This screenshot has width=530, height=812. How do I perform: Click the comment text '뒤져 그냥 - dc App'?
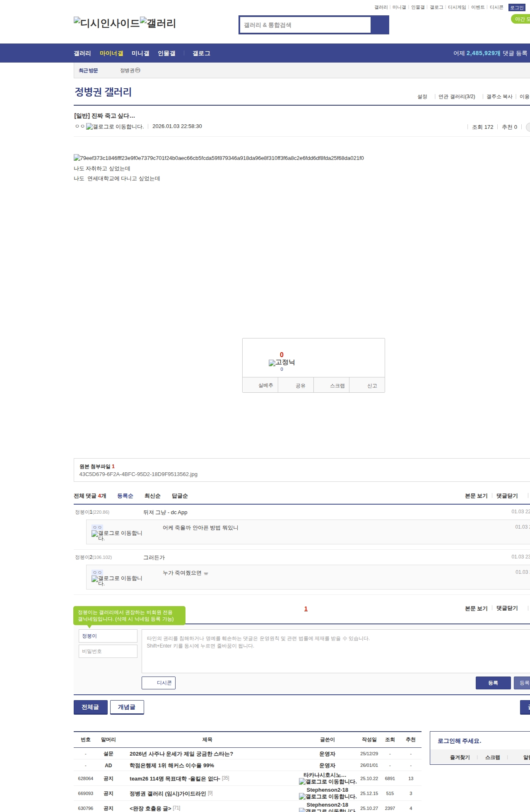[165, 512]
